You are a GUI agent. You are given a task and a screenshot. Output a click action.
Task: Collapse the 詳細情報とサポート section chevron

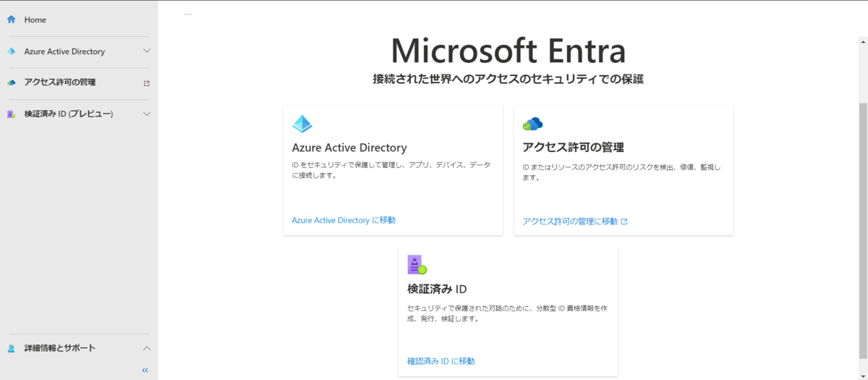click(x=147, y=348)
